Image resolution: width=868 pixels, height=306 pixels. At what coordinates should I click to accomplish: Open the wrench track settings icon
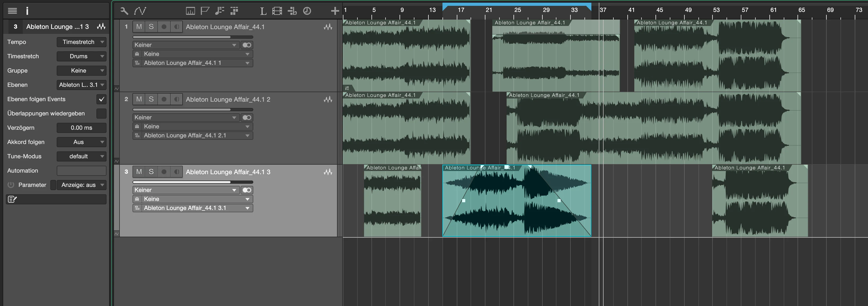coord(124,11)
